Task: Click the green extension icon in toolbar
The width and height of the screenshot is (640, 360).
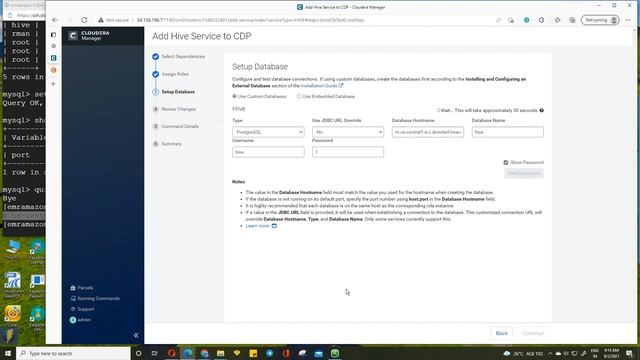Action: (x=527, y=20)
